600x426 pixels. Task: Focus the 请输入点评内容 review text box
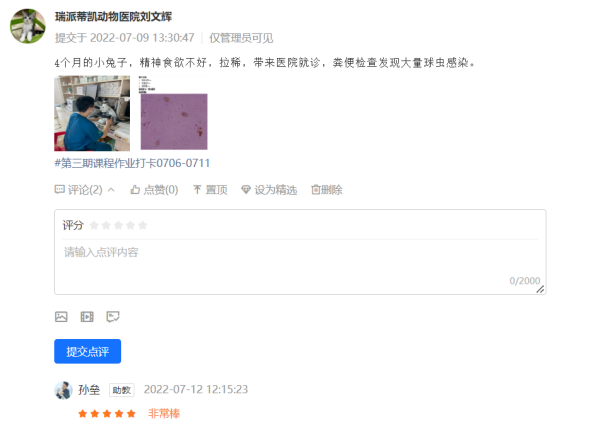pyautogui.click(x=300, y=266)
